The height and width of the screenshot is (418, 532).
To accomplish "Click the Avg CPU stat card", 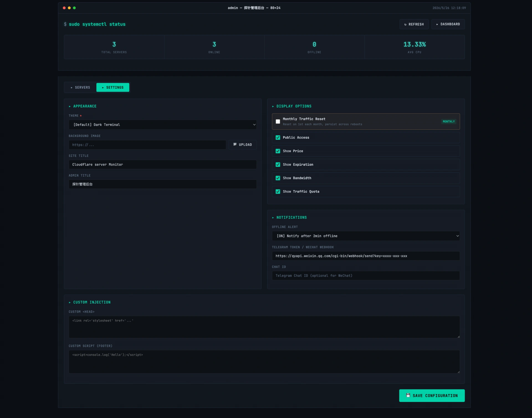I will pyautogui.click(x=415, y=47).
